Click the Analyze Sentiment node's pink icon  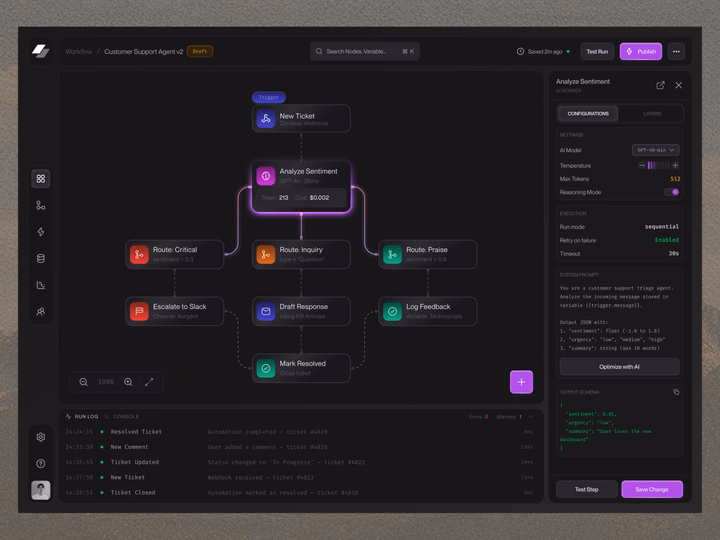[x=266, y=176]
